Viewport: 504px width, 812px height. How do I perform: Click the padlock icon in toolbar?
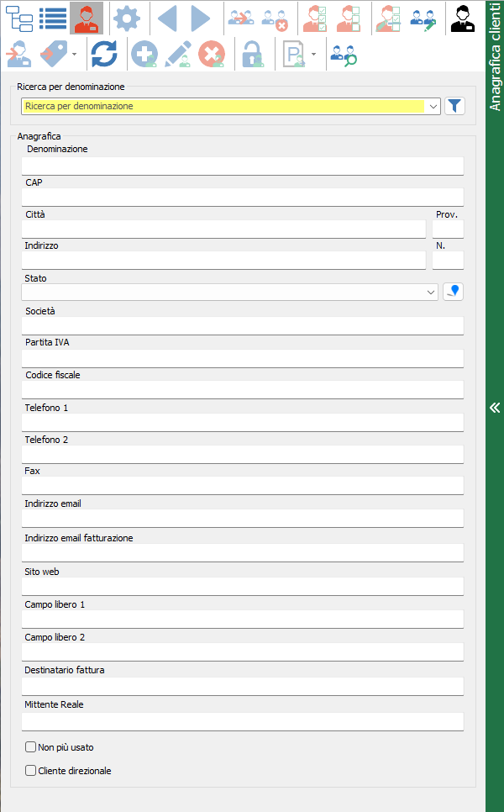click(250, 54)
